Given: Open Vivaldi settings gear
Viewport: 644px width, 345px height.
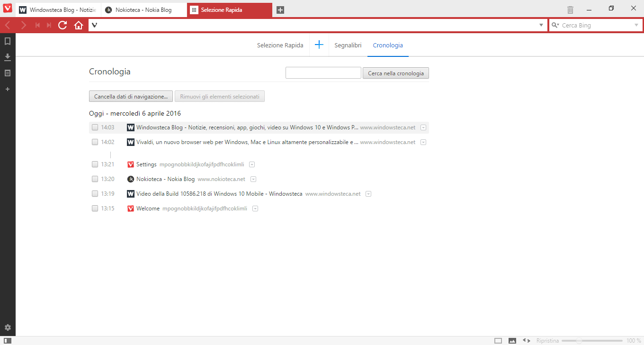Looking at the screenshot, I should click(8, 327).
